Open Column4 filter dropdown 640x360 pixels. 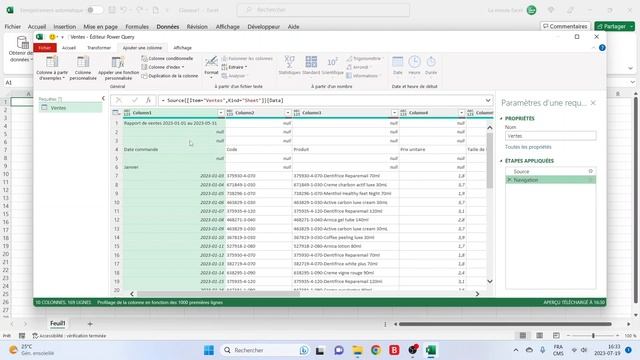(x=462, y=113)
